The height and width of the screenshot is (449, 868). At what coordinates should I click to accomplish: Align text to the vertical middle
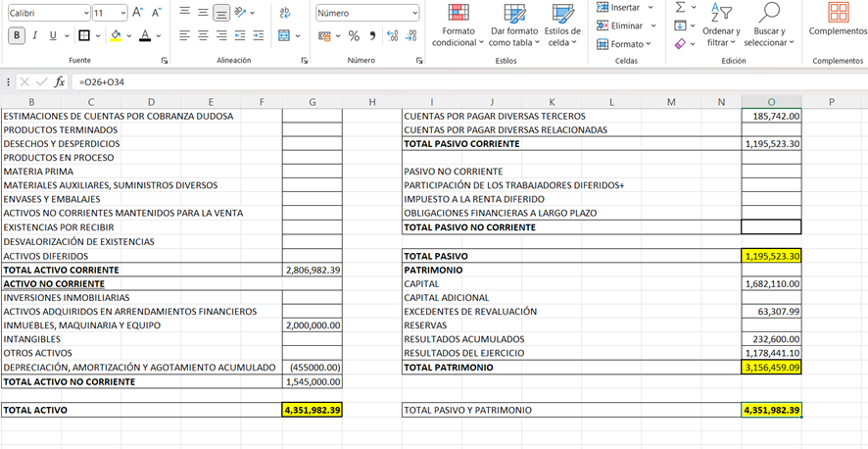click(x=203, y=12)
